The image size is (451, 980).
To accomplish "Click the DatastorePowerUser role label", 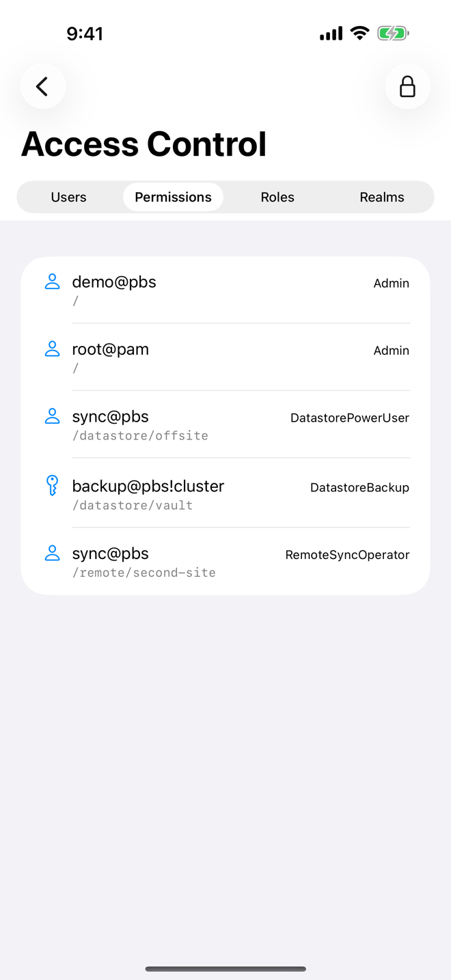I will click(350, 418).
